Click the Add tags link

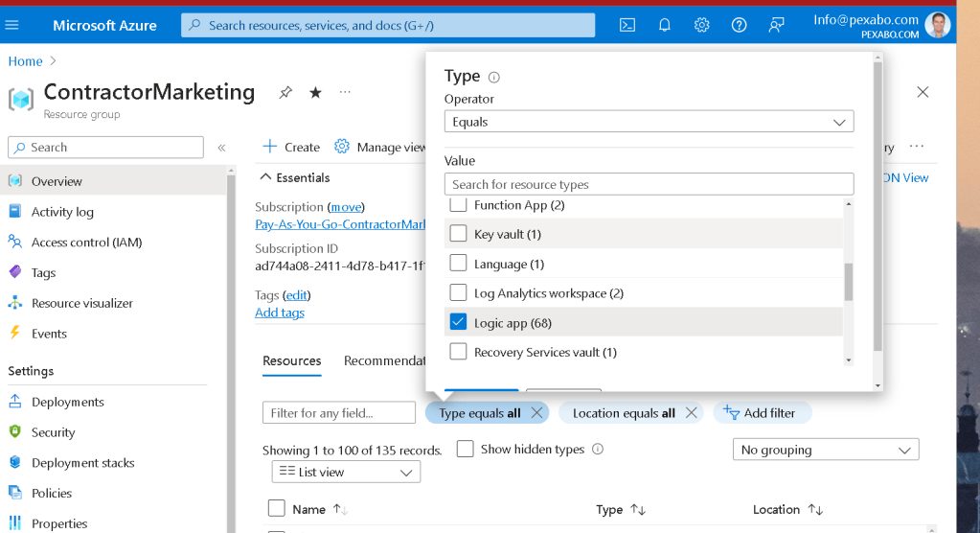pos(280,313)
